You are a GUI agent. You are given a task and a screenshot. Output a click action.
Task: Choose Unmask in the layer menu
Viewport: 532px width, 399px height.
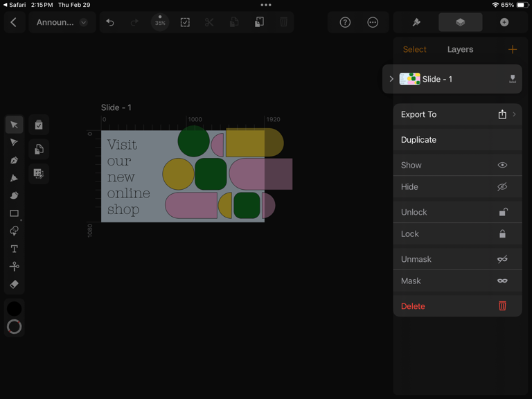tap(457, 260)
